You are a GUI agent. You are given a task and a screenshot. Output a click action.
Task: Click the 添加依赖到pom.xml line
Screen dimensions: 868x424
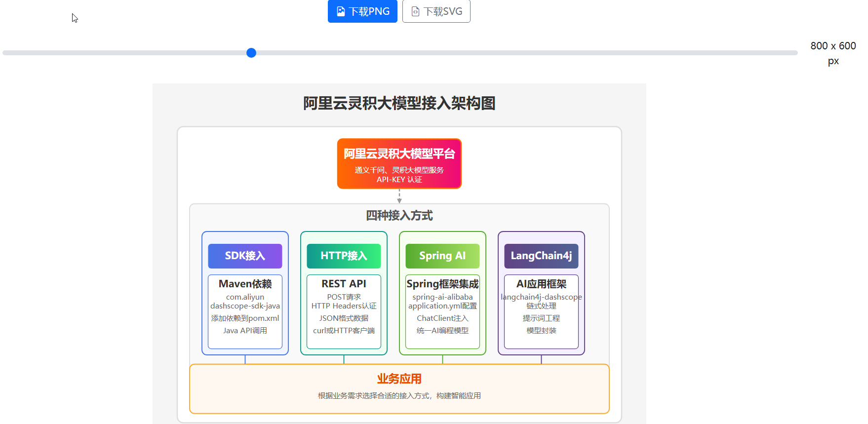[245, 318]
